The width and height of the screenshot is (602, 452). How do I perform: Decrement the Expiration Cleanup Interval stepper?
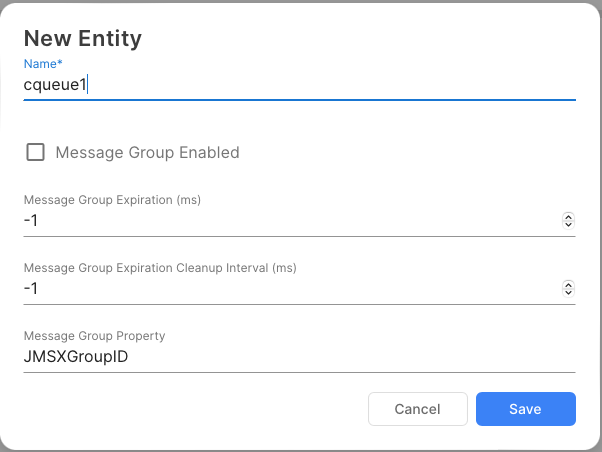tap(568, 292)
